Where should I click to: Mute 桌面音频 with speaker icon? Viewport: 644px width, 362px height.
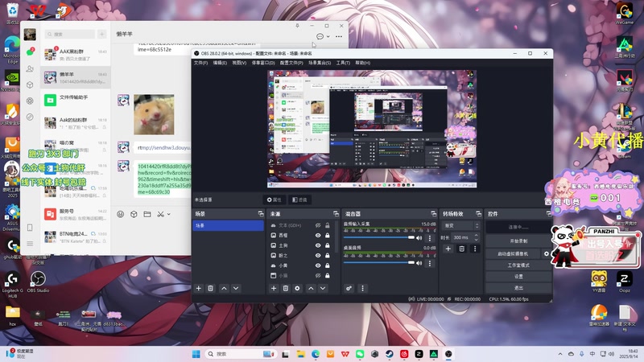tap(419, 263)
